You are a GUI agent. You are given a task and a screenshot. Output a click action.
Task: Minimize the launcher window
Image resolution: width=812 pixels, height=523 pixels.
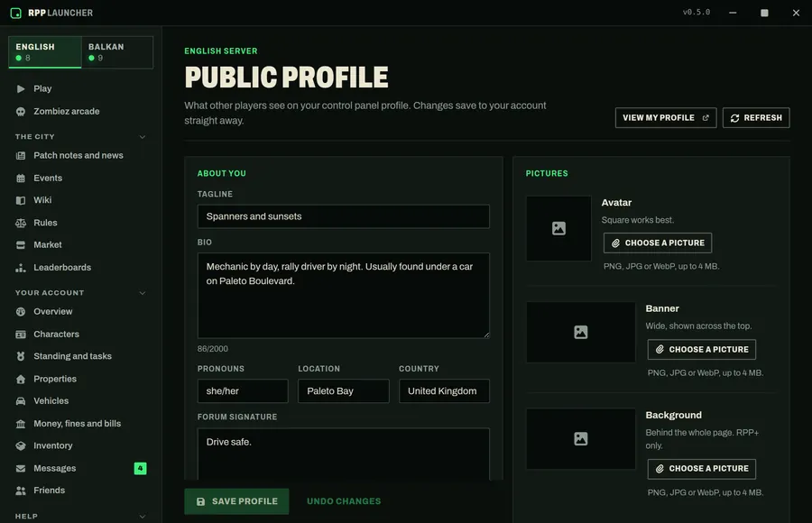tap(733, 13)
